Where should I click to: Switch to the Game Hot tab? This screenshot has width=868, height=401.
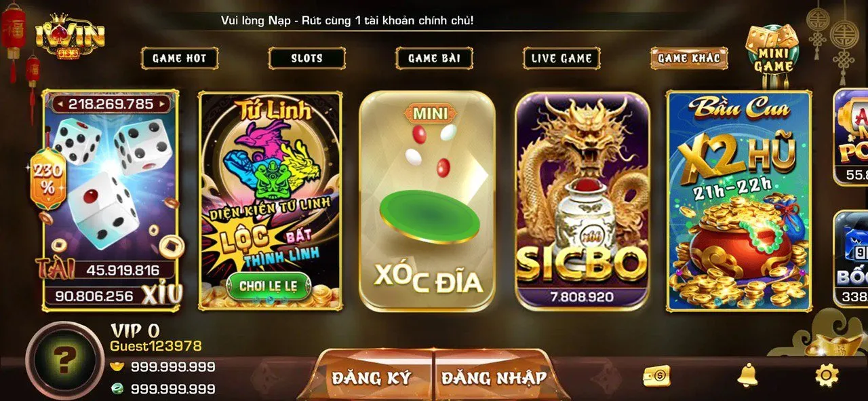click(x=179, y=58)
